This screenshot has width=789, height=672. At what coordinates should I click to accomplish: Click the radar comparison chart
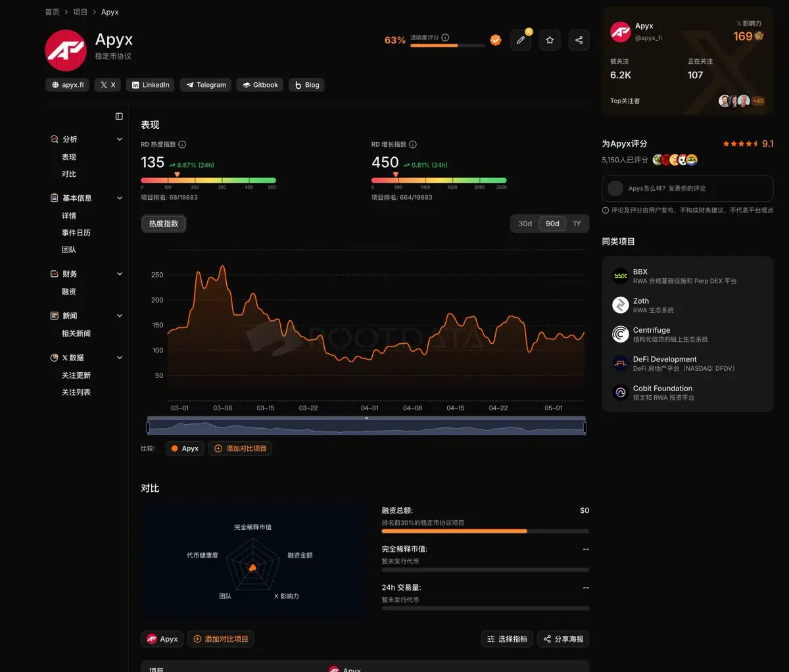253,561
